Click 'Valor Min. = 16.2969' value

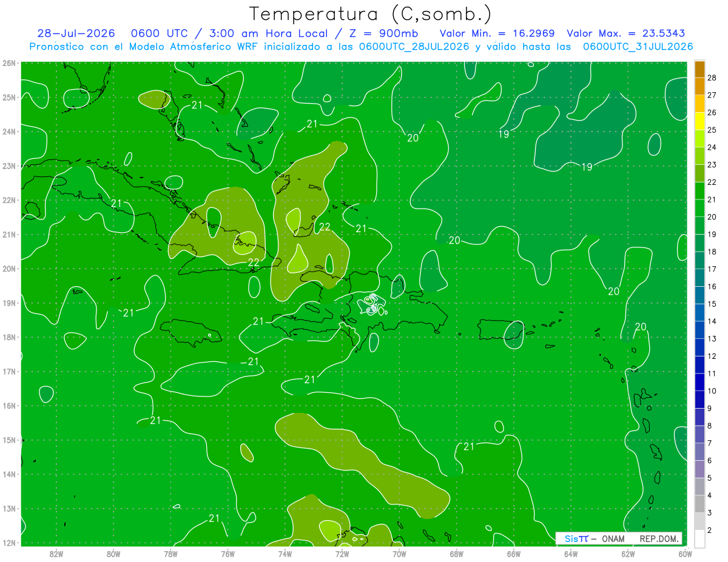click(498, 33)
